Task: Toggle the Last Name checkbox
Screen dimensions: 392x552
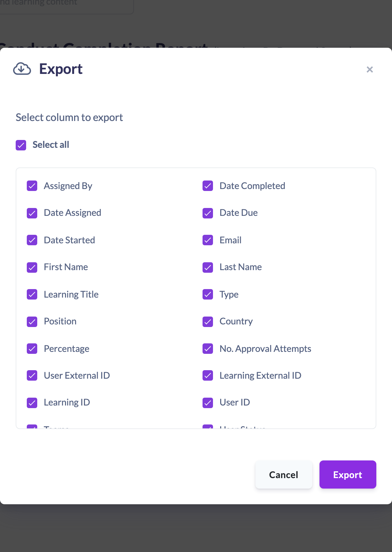Action: pyautogui.click(x=208, y=267)
